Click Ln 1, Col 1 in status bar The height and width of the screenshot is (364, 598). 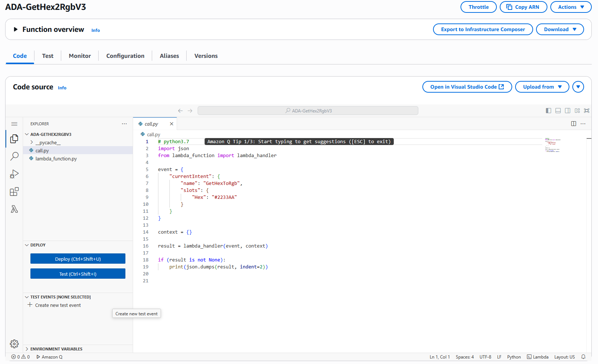point(440,357)
